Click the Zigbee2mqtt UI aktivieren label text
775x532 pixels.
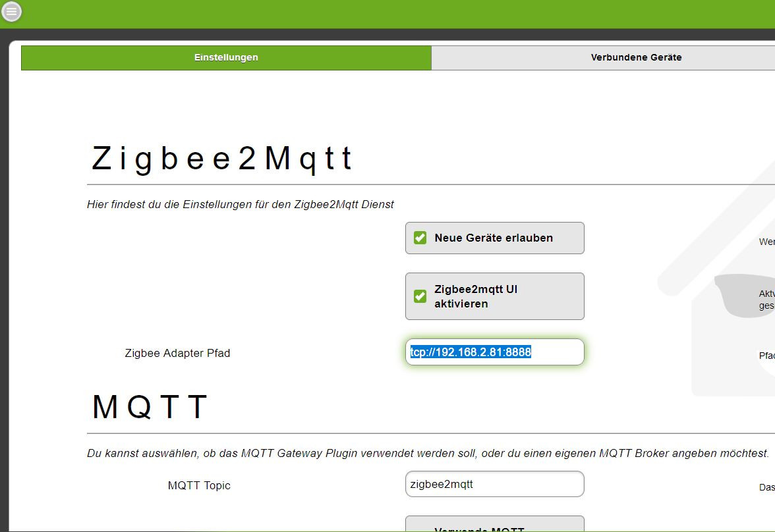[476, 296]
